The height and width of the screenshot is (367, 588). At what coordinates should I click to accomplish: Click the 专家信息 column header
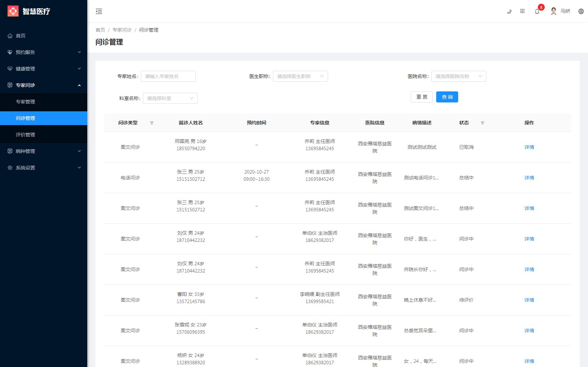tap(320, 123)
